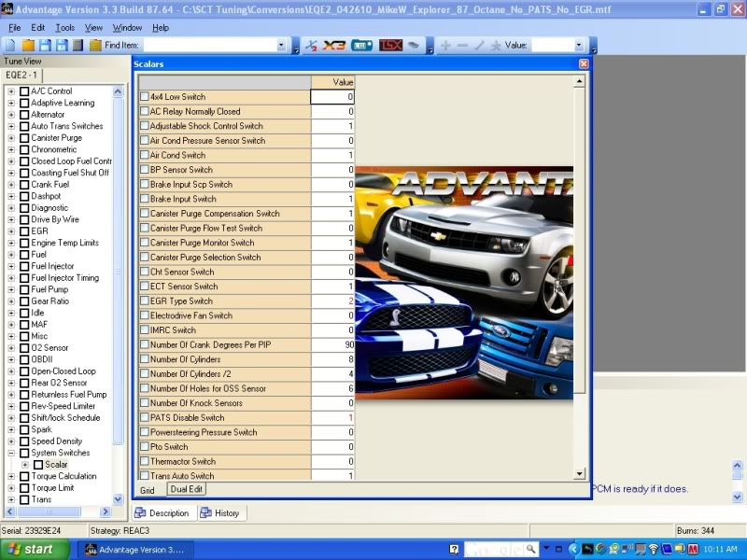Tick the PATS Disable Switch checkbox
The width and height of the screenshot is (747, 560).
[x=145, y=417]
